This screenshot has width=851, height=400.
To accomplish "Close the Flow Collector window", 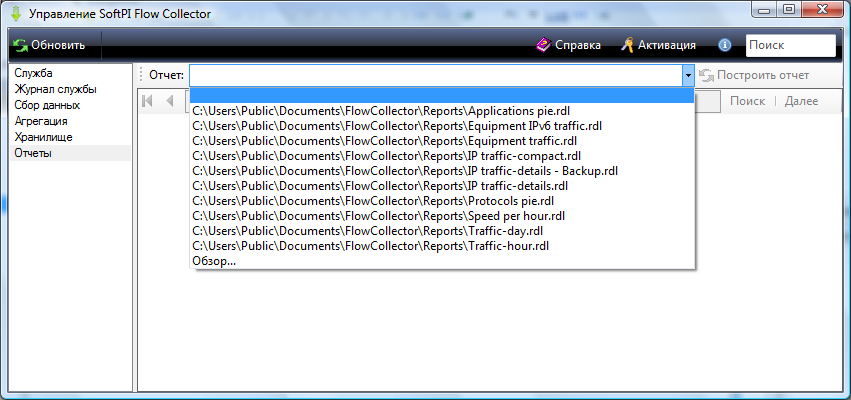I will pyautogui.click(x=822, y=9).
